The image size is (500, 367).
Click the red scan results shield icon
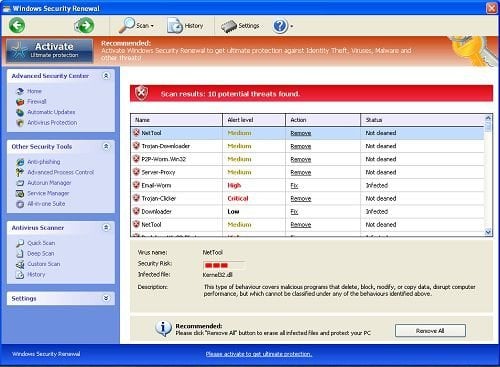tap(141, 93)
